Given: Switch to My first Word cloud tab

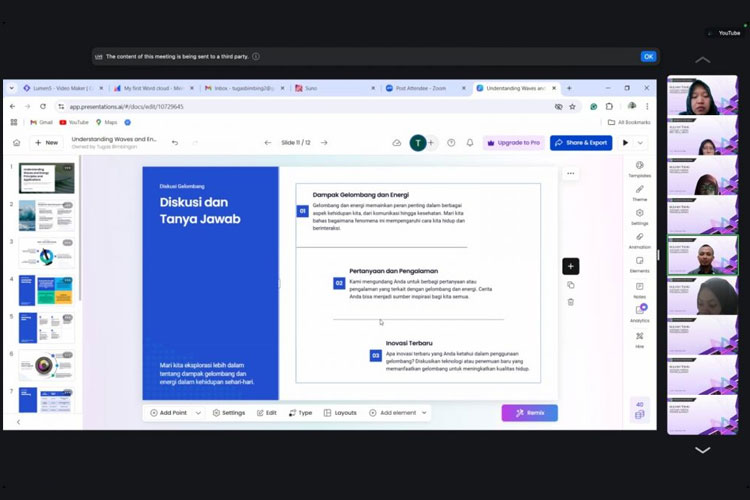Looking at the screenshot, I should tap(153, 88).
